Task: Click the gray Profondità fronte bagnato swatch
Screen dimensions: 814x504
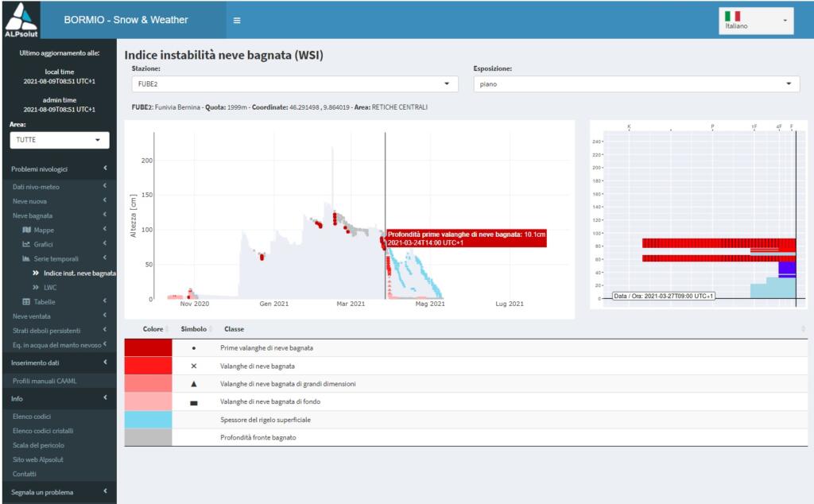Action: pyautogui.click(x=148, y=437)
